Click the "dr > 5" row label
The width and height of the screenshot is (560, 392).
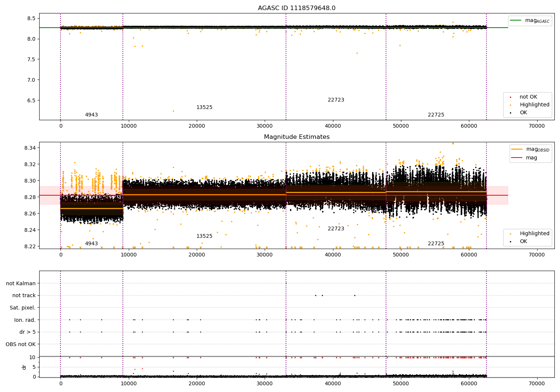(28, 332)
